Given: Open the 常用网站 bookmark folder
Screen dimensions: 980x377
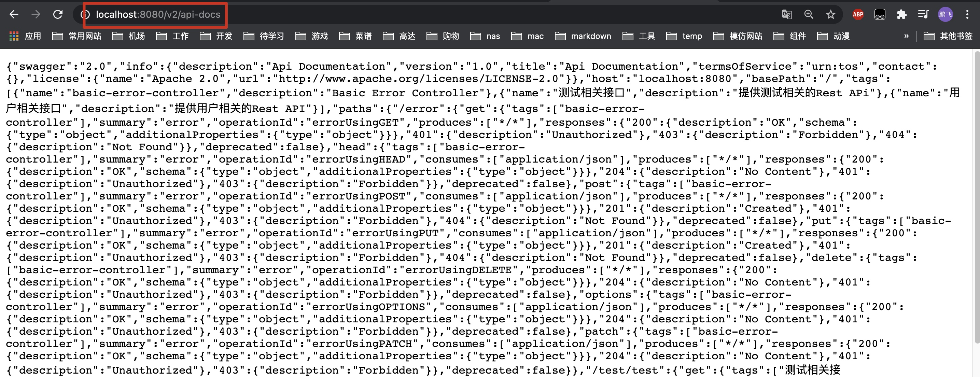Looking at the screenshot, I should click(x=76, y=36).
